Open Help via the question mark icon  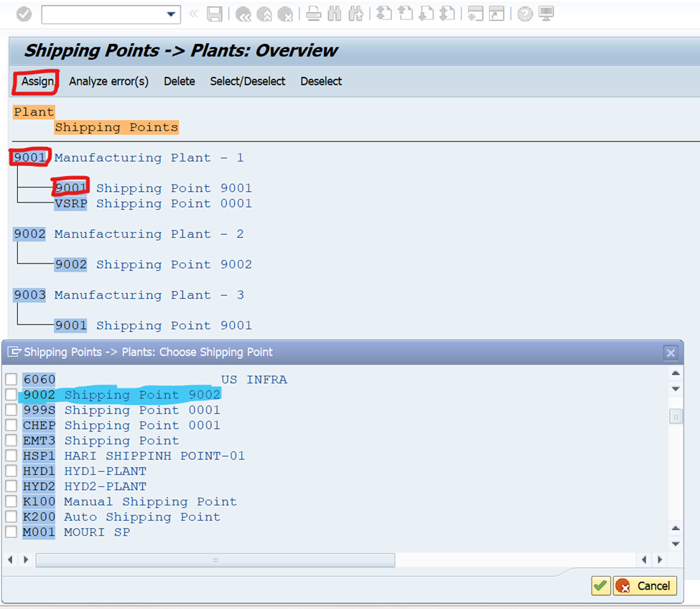click(525, 14)
